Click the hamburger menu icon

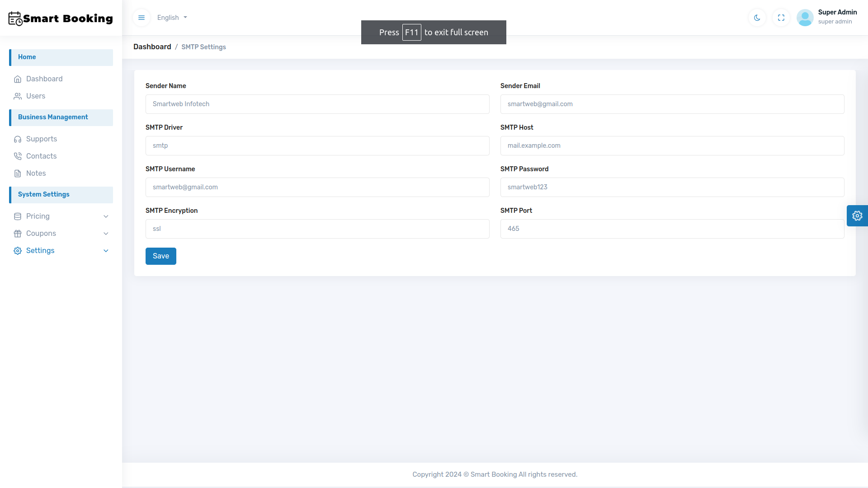(141, 18)
